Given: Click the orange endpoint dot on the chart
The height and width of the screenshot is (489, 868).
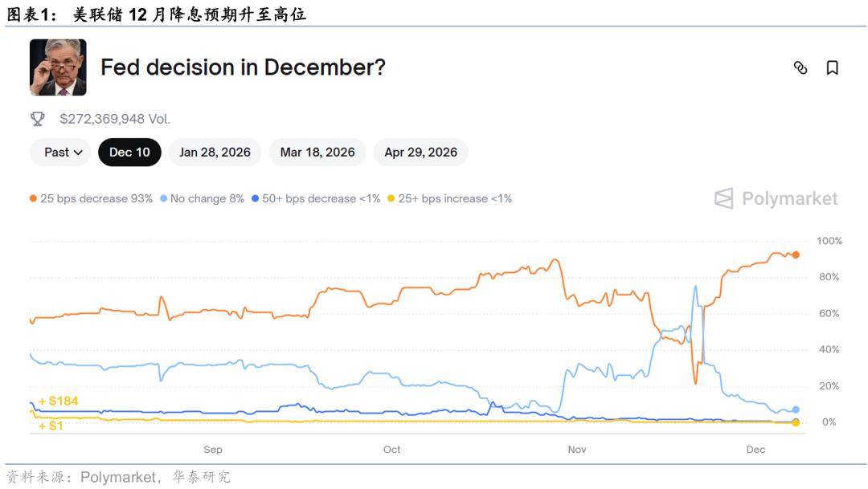Looking at the screenshot, I should 796,255.
